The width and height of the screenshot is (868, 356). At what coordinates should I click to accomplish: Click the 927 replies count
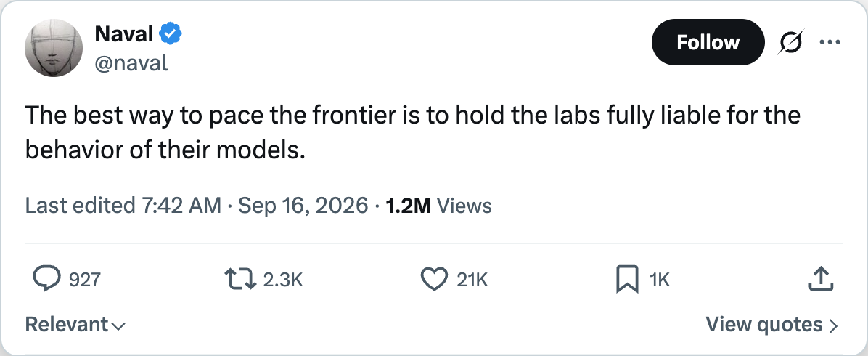coord(84,280)
